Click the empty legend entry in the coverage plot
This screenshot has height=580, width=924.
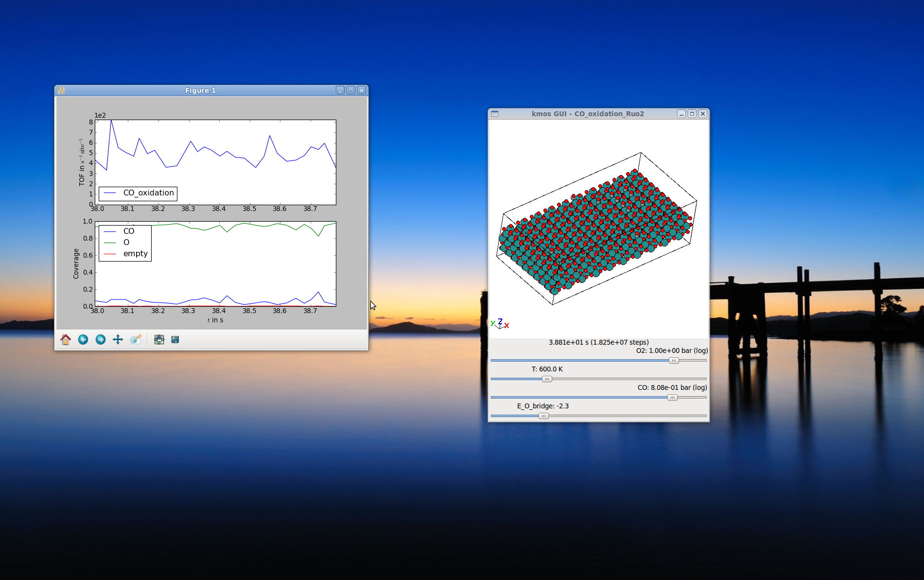click(125, 254)
